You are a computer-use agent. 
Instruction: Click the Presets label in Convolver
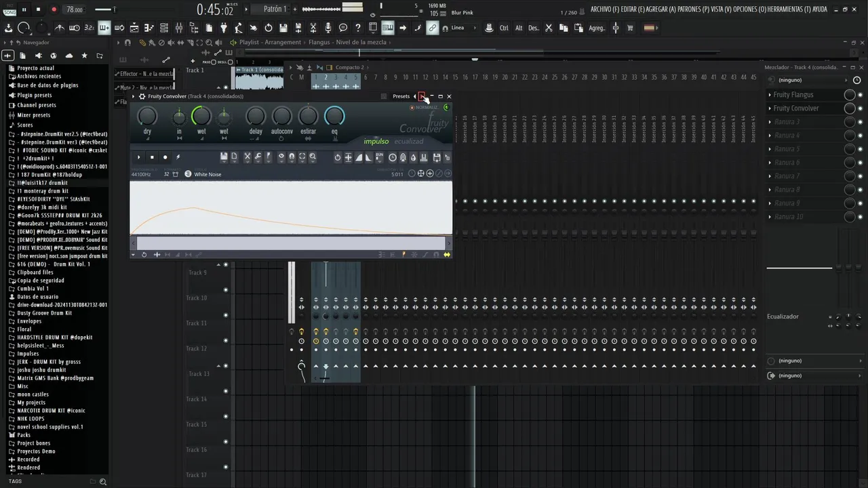(401, 96)
